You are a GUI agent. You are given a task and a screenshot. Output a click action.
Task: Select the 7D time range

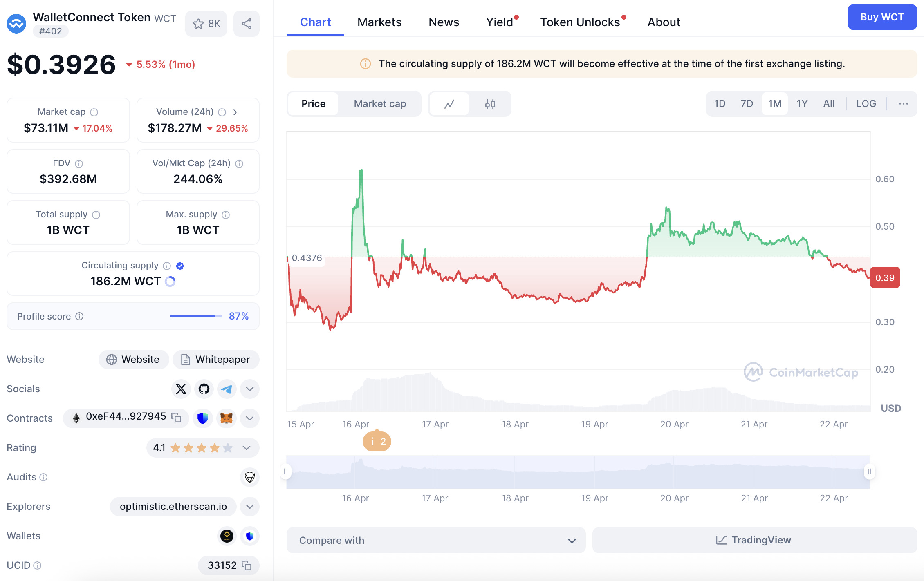tap(747, 104)
